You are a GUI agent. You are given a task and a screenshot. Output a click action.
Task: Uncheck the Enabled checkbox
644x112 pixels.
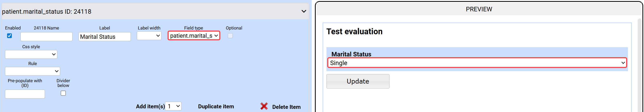[9, 36]
